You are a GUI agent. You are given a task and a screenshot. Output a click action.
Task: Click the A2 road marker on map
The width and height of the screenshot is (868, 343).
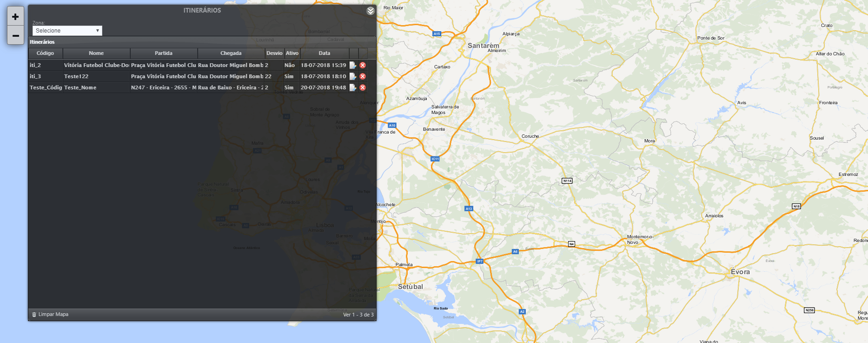tap(522, 311)
